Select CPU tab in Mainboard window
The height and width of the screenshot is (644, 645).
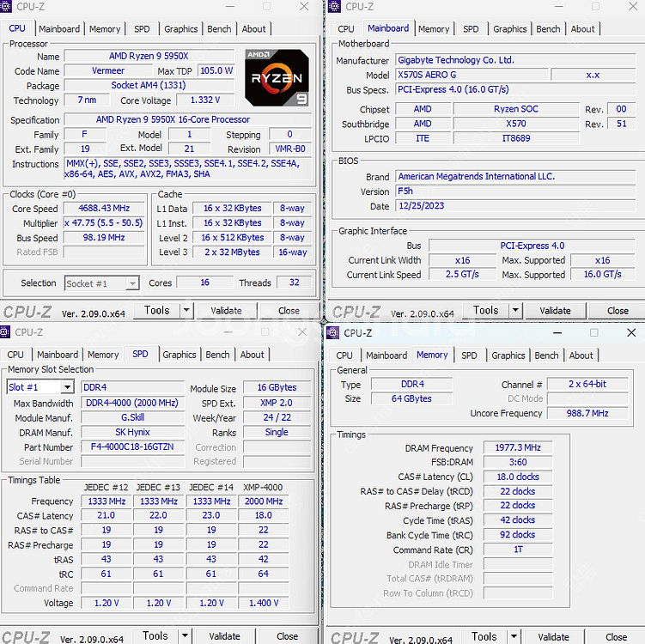coord(346,29)
